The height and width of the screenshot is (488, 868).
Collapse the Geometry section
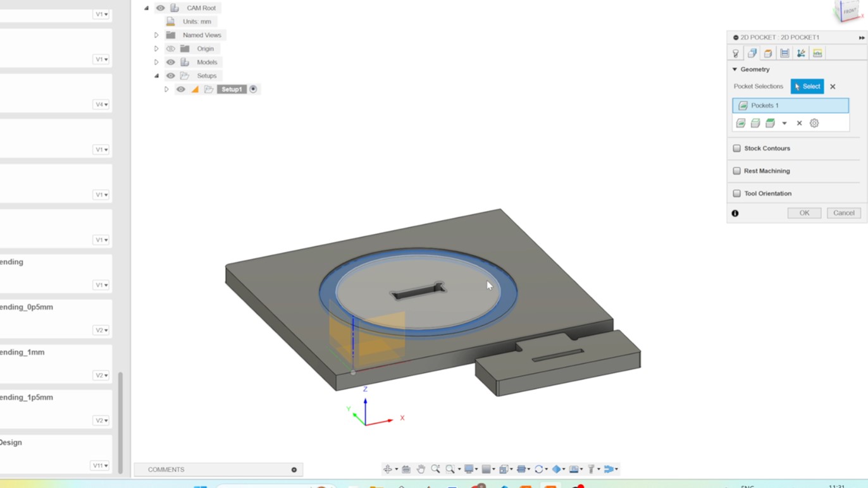735,70
